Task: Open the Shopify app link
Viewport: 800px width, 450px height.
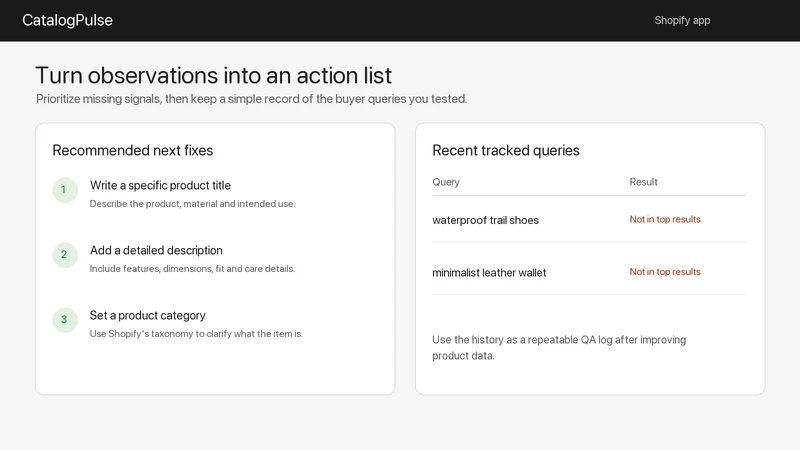Action: pos(682,20)
